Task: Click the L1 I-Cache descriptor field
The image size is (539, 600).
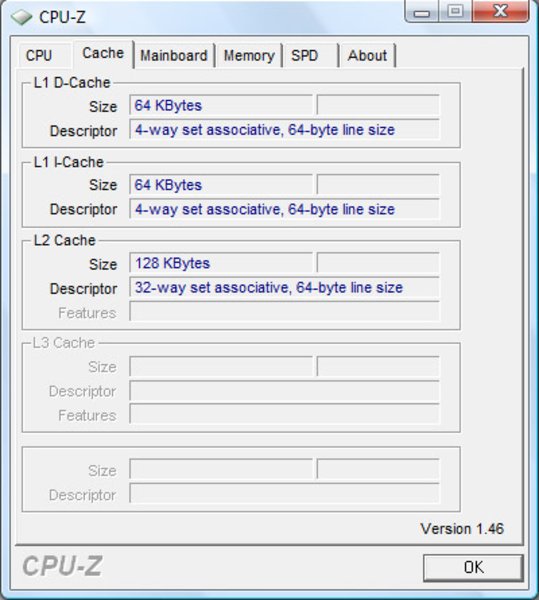Action: point(284,209)
